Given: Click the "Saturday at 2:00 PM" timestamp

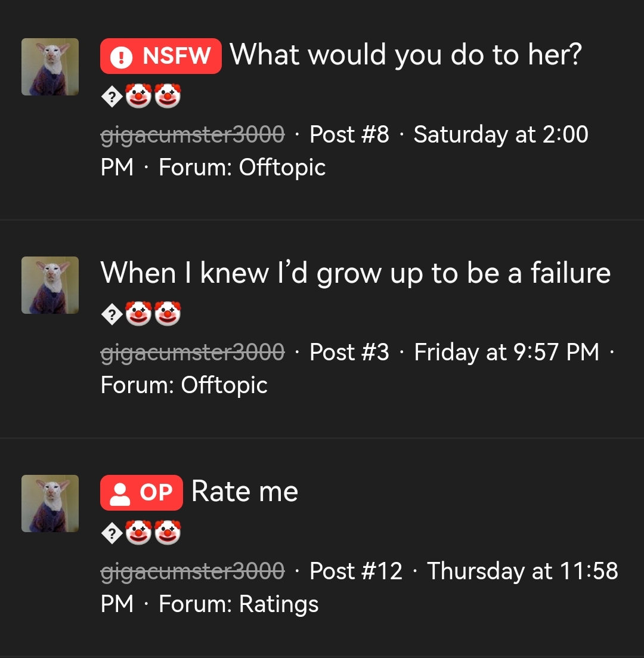Looking at the screenshot, I should [500, 135].
